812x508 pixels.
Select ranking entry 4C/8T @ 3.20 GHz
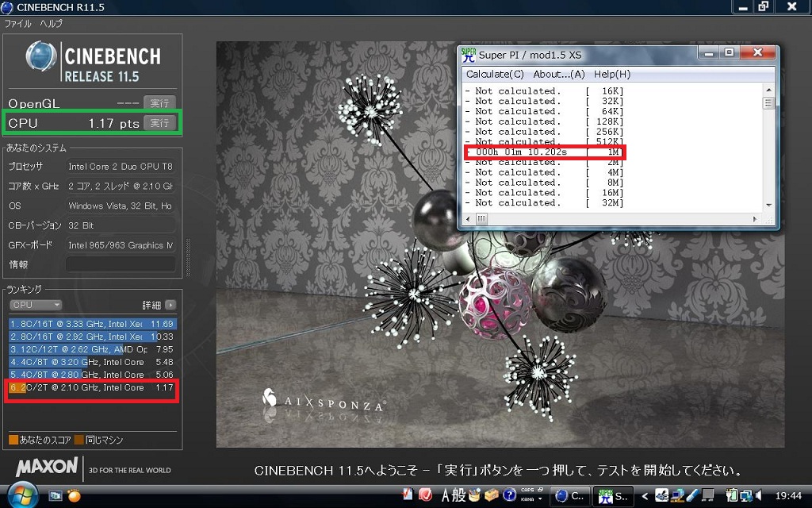click(x=93, y=362)
